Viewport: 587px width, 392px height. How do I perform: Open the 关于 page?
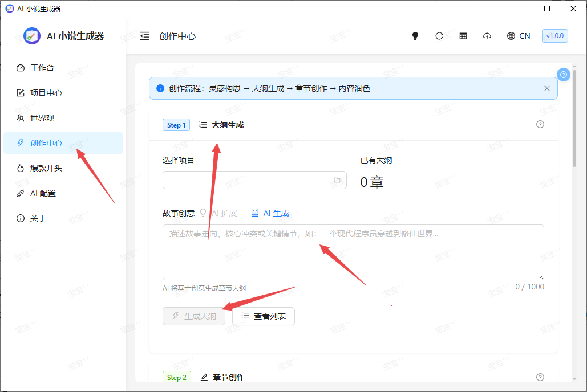pyautogui.click(x=38, y=218)
